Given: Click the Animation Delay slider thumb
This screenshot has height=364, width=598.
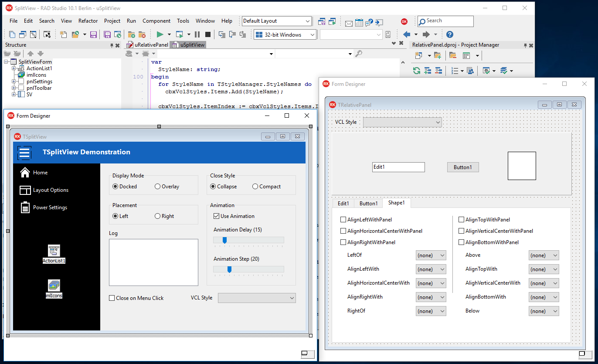Looking at the screenshot, I should [x=224, y=240].
